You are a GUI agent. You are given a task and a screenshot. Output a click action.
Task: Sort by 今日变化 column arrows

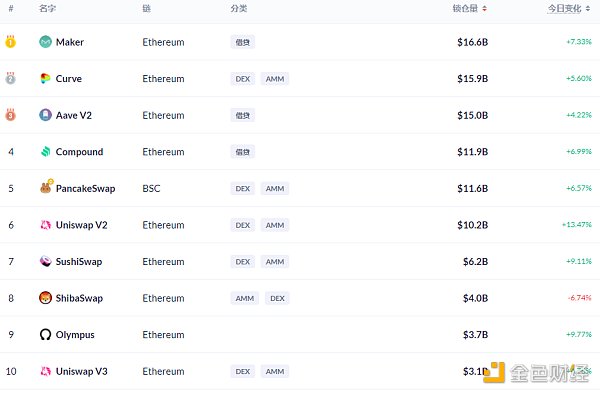click(x=588, y=8)
